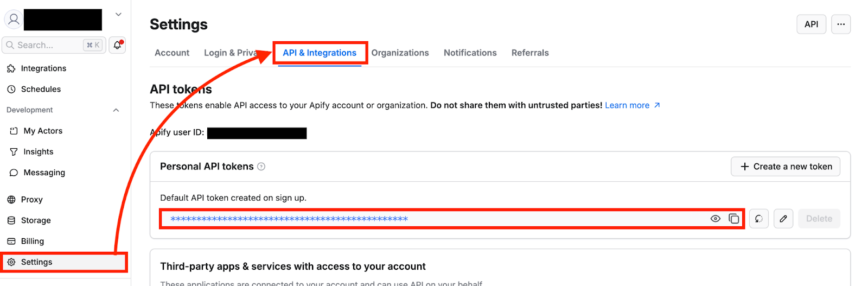The height and width of the screenshot is (286, 868).
Task: Open Billing in the sidebar
Action: coord(33,241)
